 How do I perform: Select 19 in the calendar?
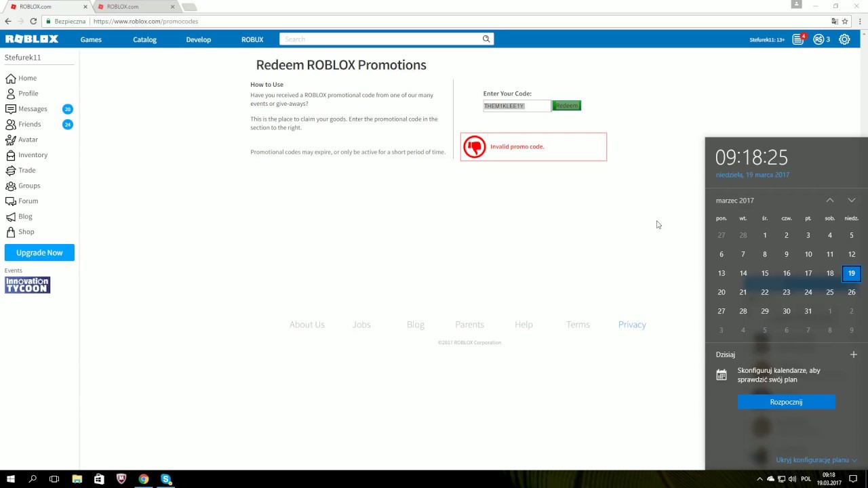(852, 273)
